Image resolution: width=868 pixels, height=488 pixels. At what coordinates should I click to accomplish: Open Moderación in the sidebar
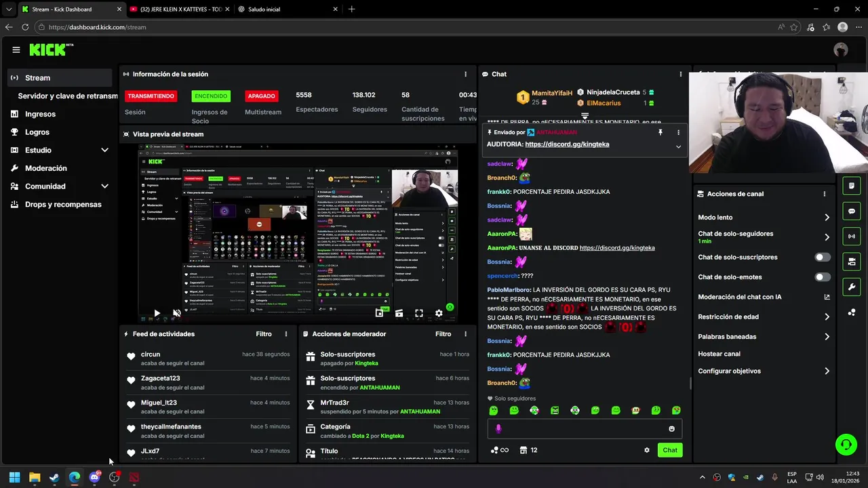click(x=46, y=168)
